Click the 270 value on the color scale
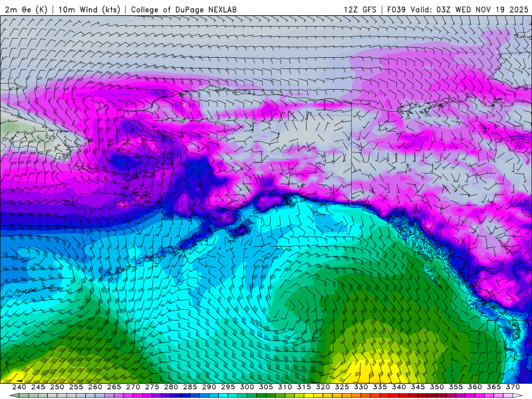 point(133,387)
